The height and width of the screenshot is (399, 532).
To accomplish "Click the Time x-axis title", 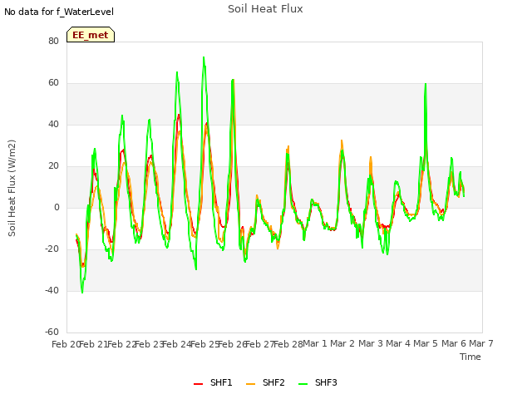I will click(470, 357).
